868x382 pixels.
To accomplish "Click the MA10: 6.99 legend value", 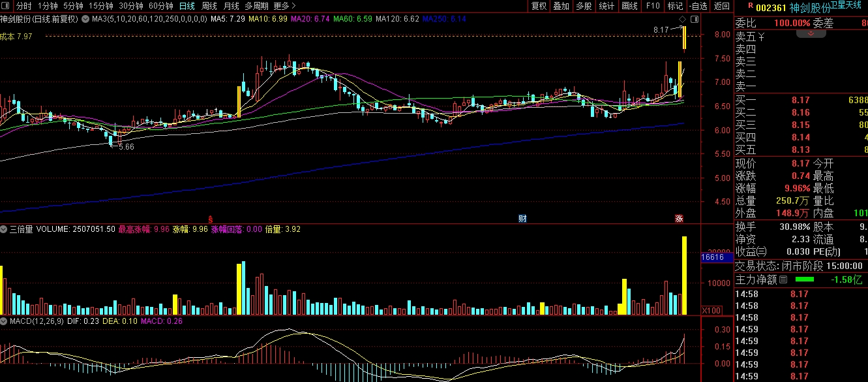I will (x=268, y=19).
